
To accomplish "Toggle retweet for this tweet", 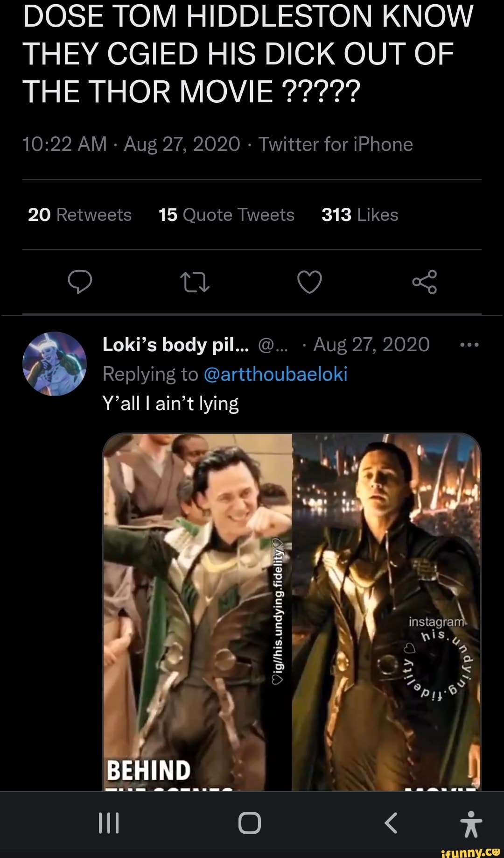I will tap(194, 283).
